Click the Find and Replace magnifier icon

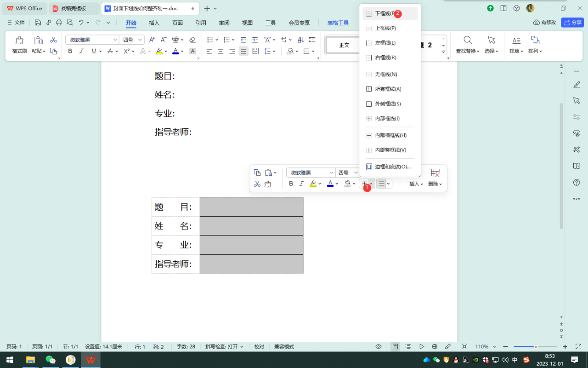pyautogui.click(x=468, y=40)
